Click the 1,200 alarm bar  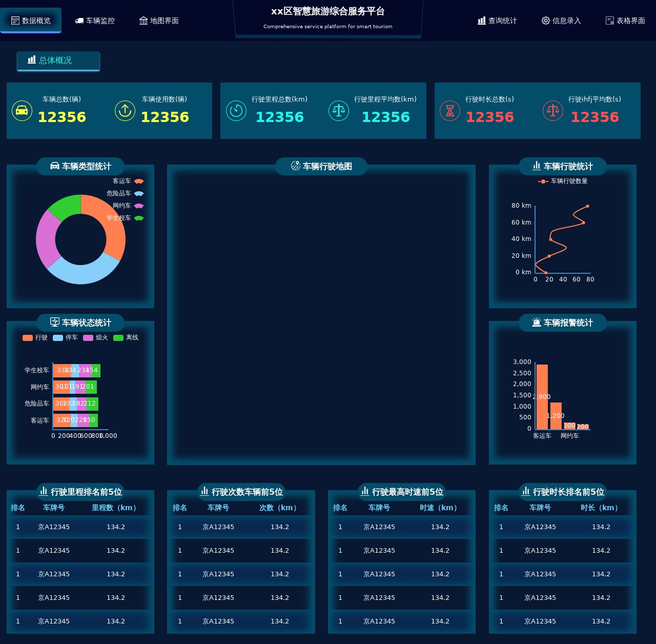click(556, 416)
